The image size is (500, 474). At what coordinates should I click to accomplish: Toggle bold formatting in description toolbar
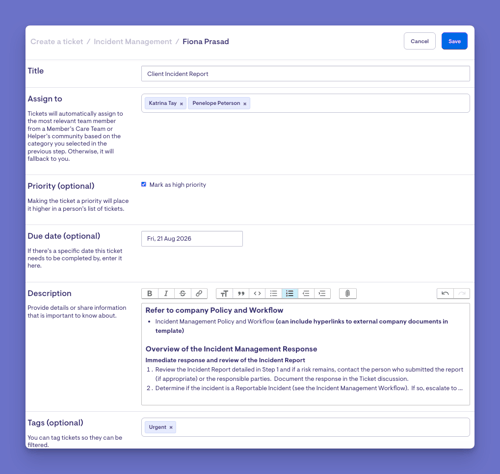pyautogui.click(x=150, y=293)
